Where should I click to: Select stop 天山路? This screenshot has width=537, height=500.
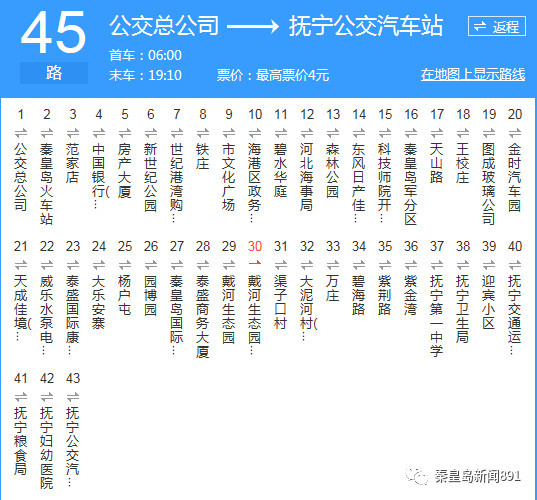click(437, 163)
